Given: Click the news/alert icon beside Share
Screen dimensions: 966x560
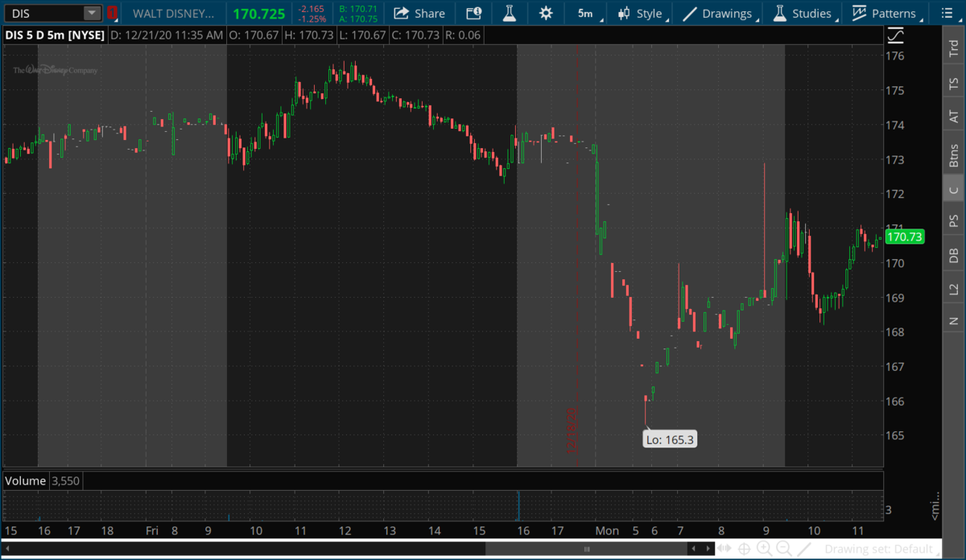Looking at the screenshot, I should [474, 14].
